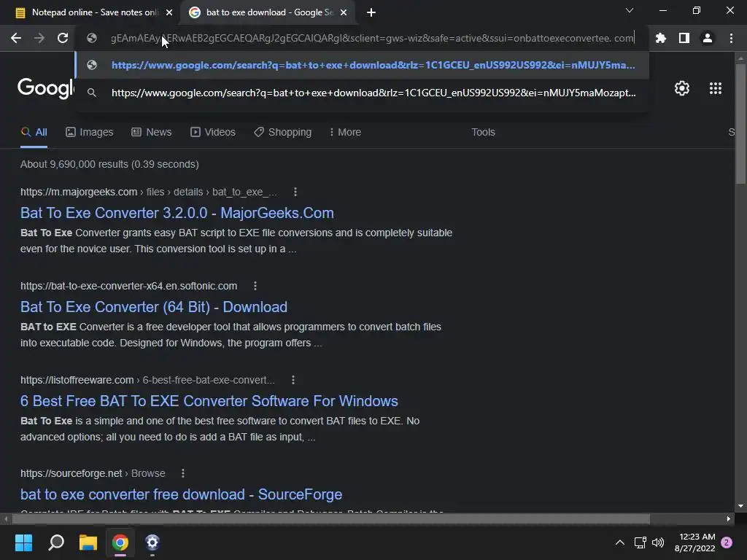Switch to Images results

(90, 132)
